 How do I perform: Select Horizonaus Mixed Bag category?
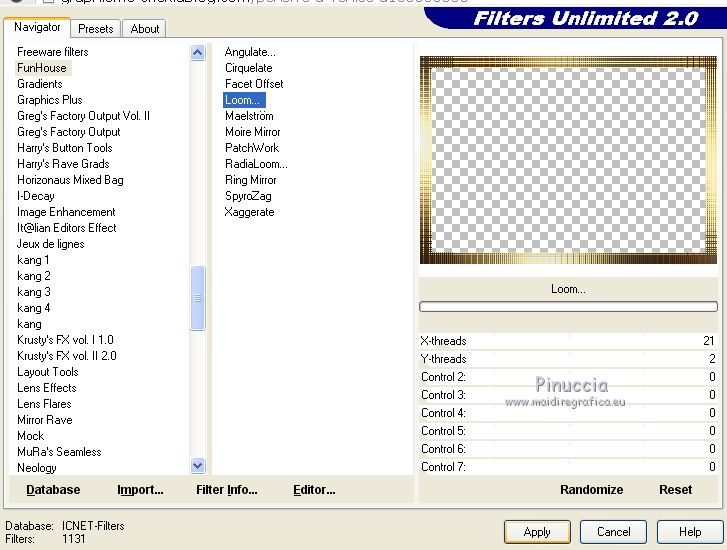click(x=70, y=180)
